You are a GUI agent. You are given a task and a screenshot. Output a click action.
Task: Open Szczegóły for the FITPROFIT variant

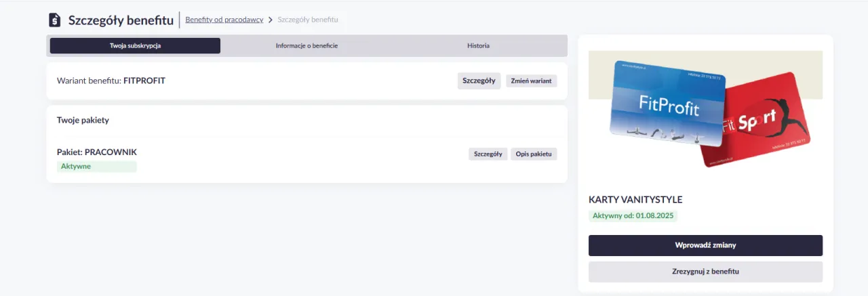479,81
